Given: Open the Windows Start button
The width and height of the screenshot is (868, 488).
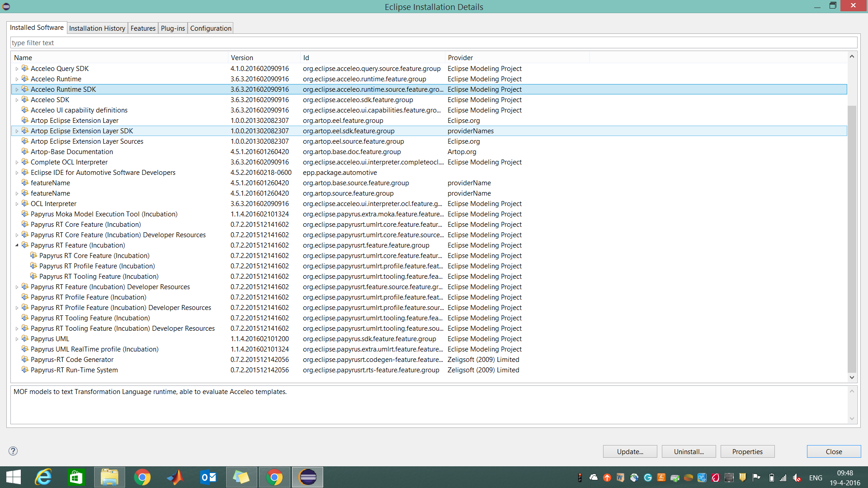Looking at the screenshot, I should (14, 477).
